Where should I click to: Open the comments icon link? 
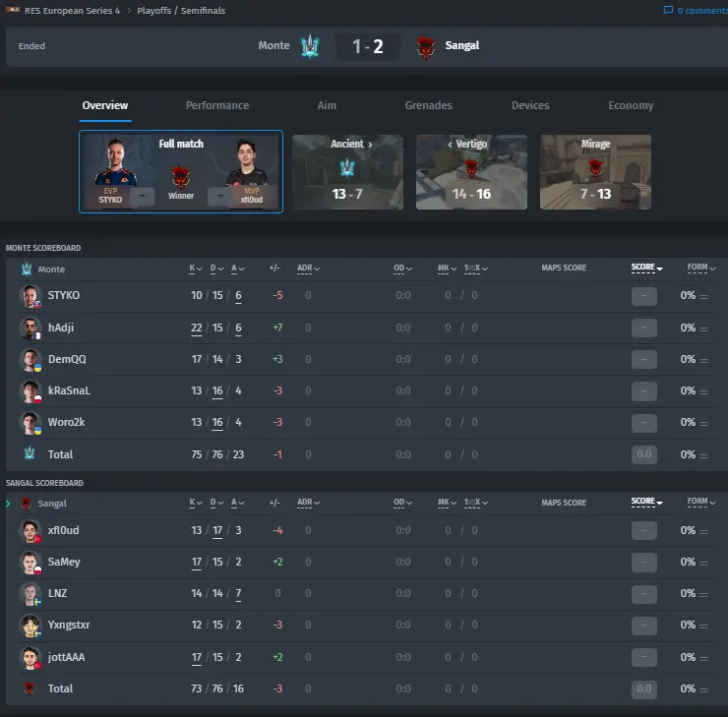668,10
